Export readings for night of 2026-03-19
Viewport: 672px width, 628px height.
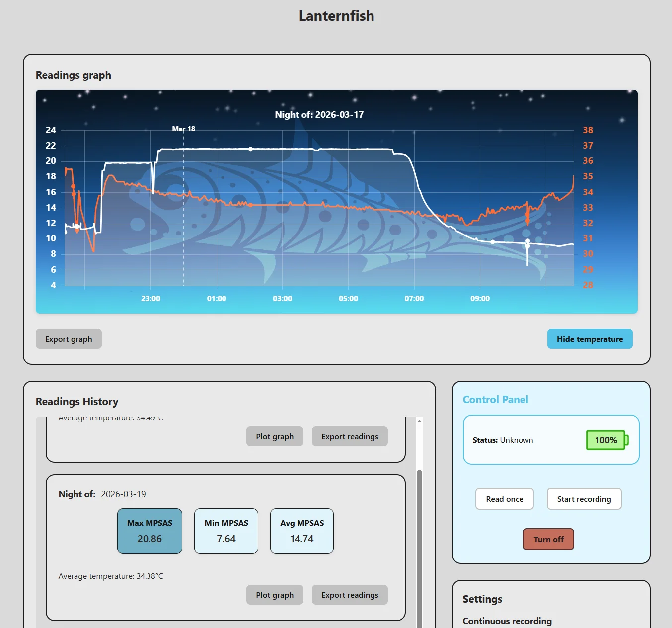coord(350,595)
